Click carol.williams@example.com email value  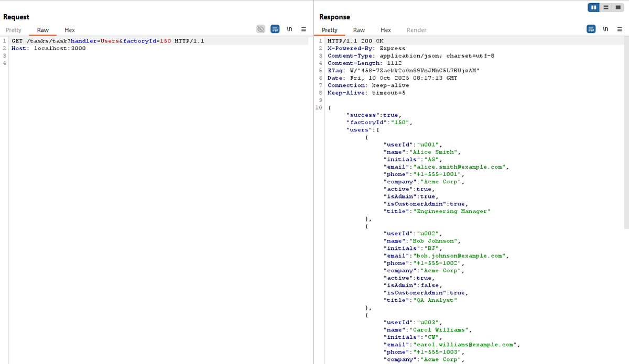(x=465, y=345)
